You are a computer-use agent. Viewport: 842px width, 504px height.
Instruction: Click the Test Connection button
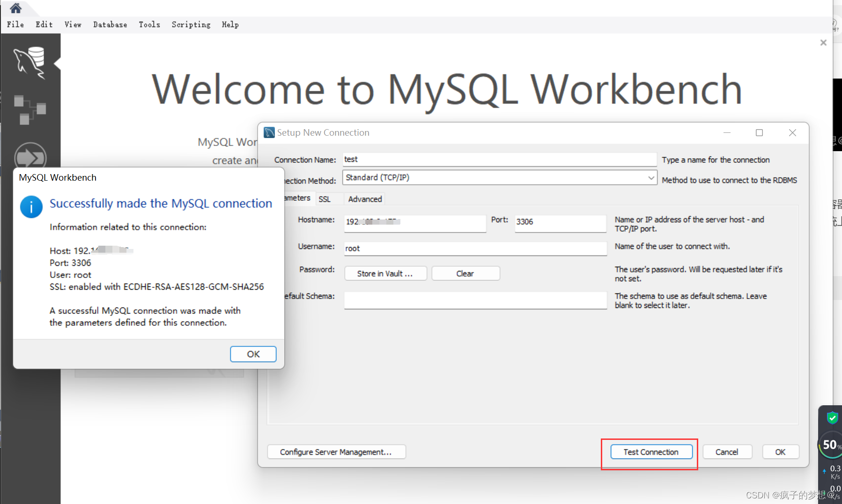[651, 452]
